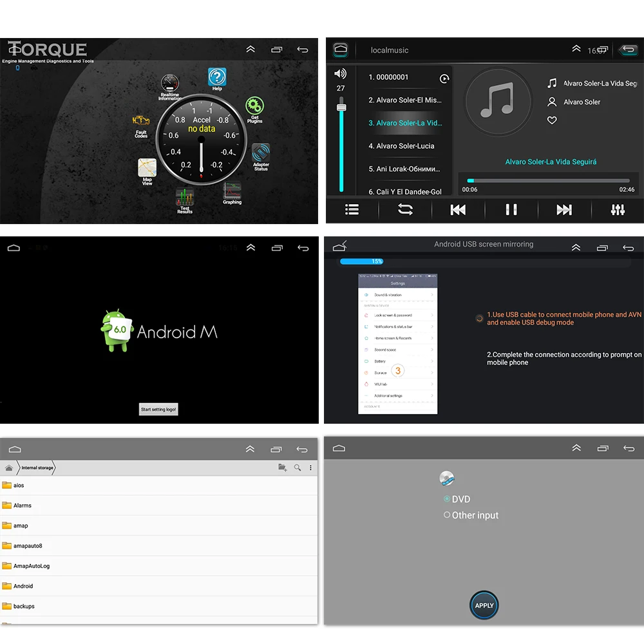Open the AmapAutoLog folder
The image size is (644, 644).
tap(158, 566)
